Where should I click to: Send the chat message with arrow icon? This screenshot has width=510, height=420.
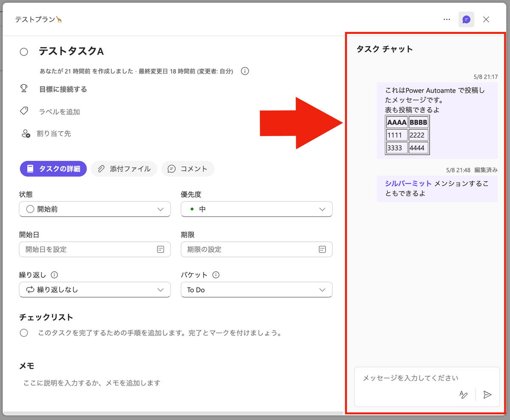[487, 395]
